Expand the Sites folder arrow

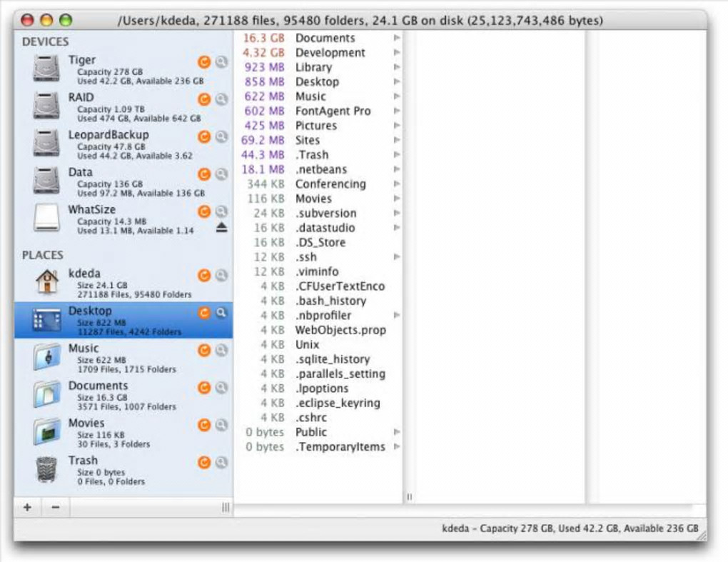pos(397,140)
